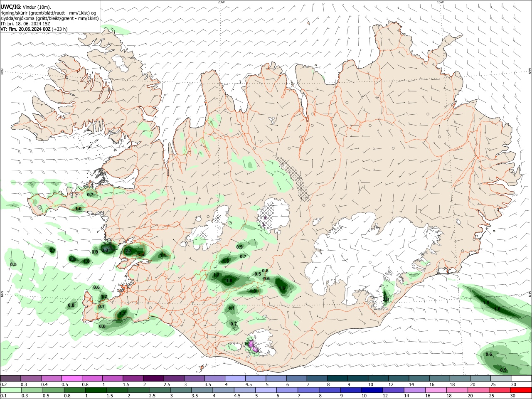The width and height of the screenshot is (532, 399).
Task: Click the '0.1' label in lower rain legend
Action: (3, 396)
